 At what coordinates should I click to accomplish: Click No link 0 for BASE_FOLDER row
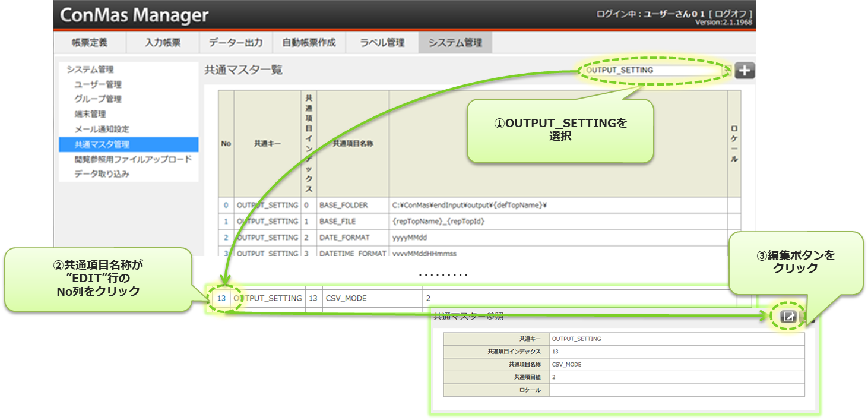click(226, 205)
